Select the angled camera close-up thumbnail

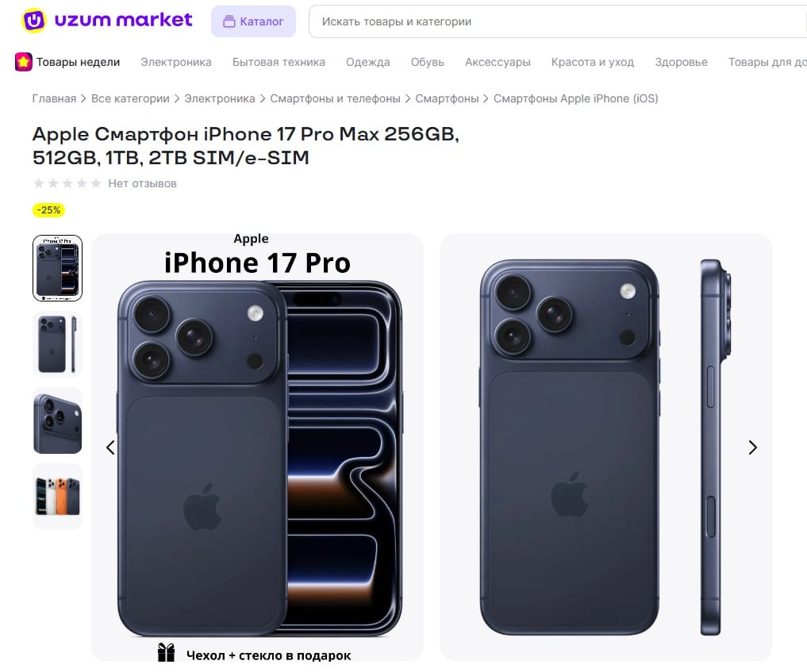(58, 420)
